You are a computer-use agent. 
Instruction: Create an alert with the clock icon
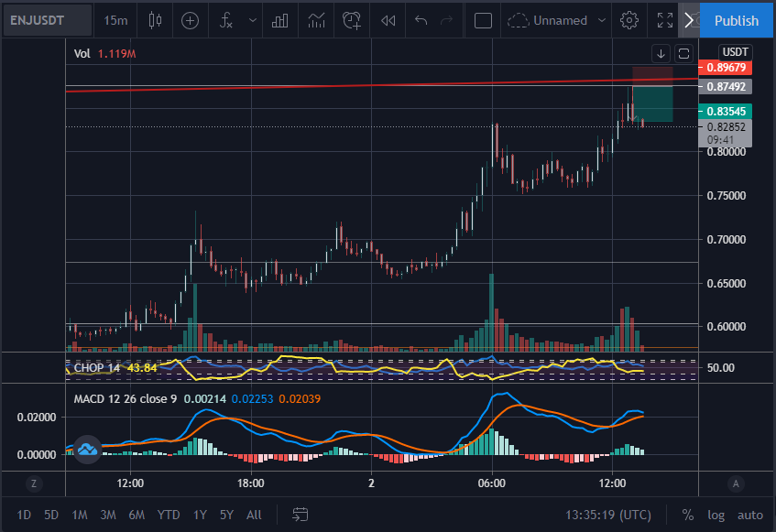(x=352, y=20)
